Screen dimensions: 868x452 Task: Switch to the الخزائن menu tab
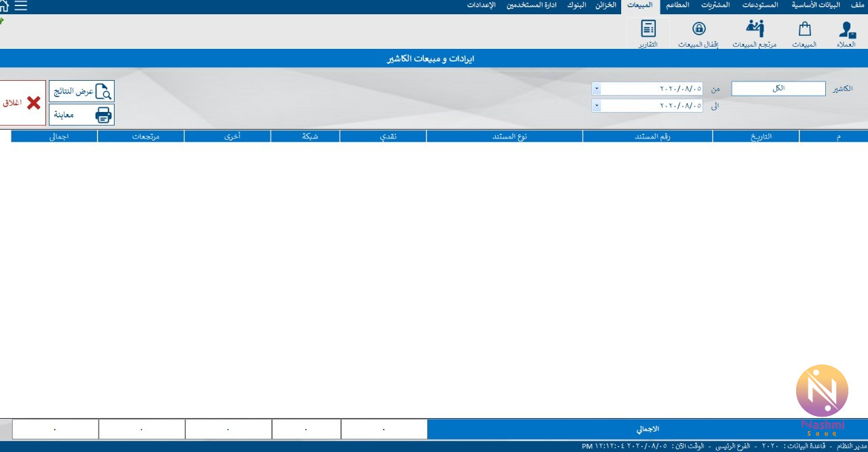[x=606, y=5]
